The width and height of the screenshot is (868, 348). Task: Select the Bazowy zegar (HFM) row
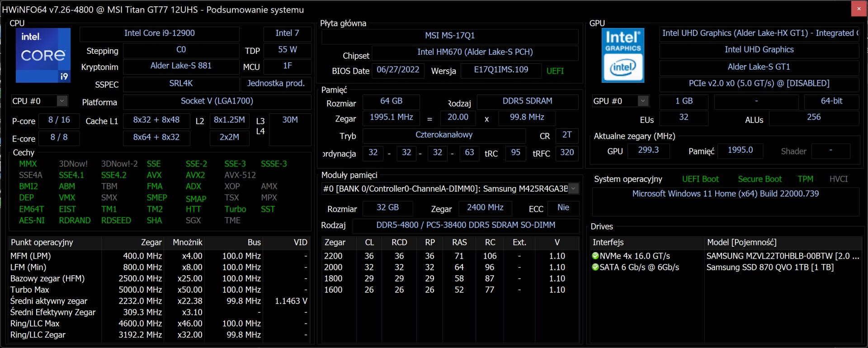tap(159, 279)
